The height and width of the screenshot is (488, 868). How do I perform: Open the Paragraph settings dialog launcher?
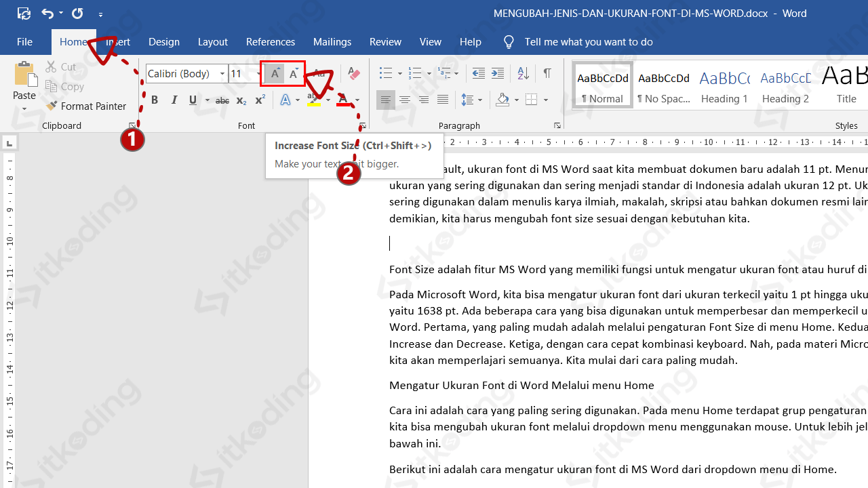point(557,126)
